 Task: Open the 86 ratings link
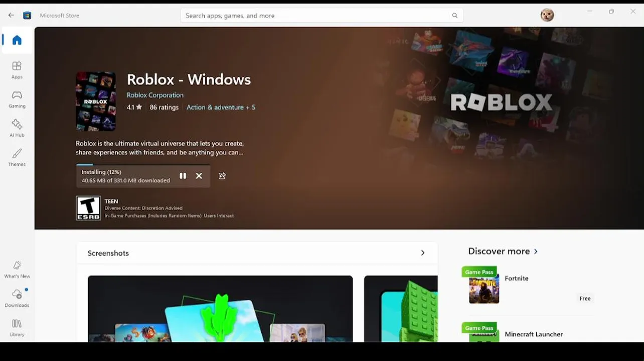[x=164, y=107]
